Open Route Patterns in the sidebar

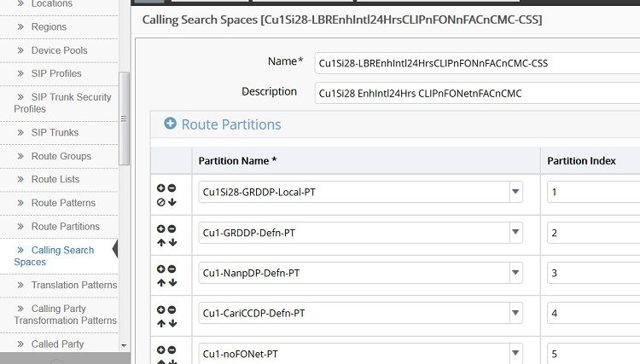tap(63, 203)
